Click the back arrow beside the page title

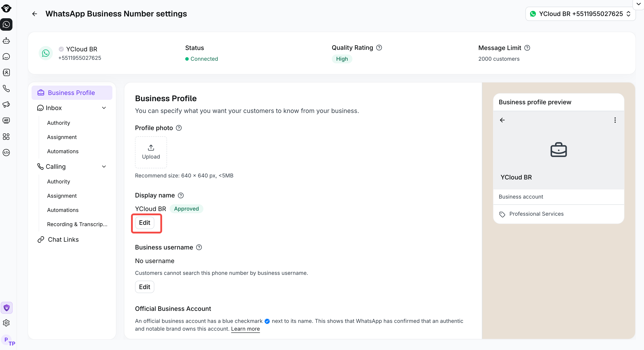tap(34, 14)
